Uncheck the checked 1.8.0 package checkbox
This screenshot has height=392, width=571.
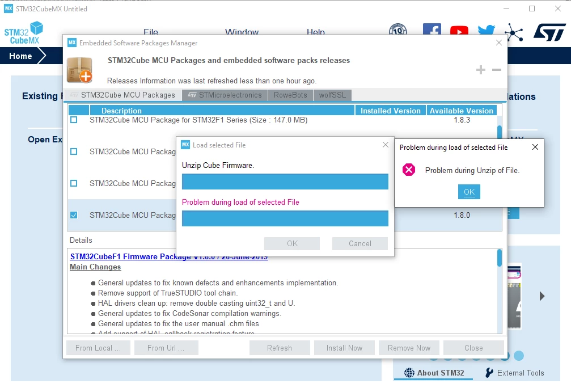tap(74, 215)
